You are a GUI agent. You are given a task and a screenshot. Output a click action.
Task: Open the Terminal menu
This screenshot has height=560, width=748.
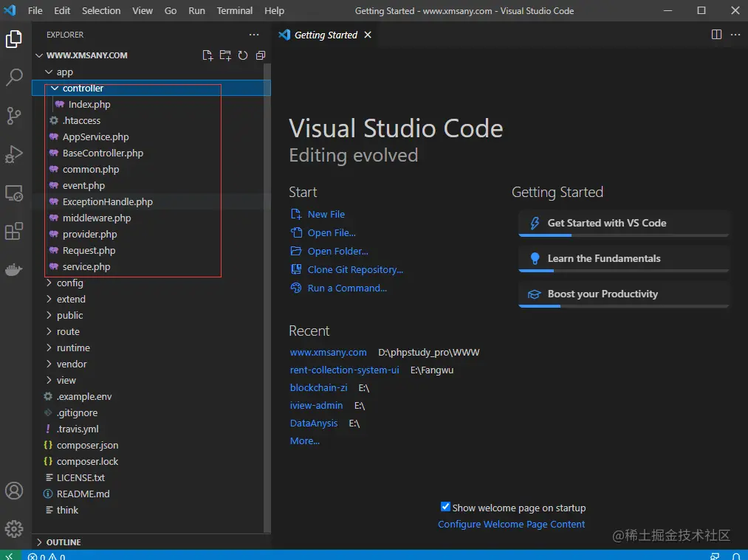234,10
